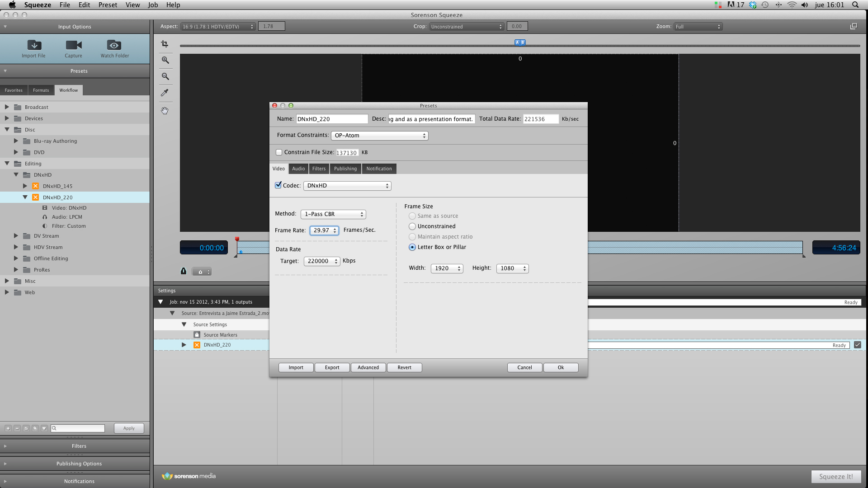Open Spotlight search in menu bar
Image resolution: width=868 pixels, height=488 pixels.
[855, 5]
